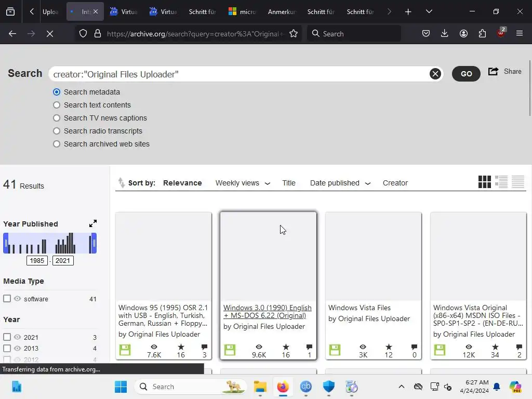Switch to the Anmerkur tab
Viewport: 532px width, 399px height.
tap(282, 12)
